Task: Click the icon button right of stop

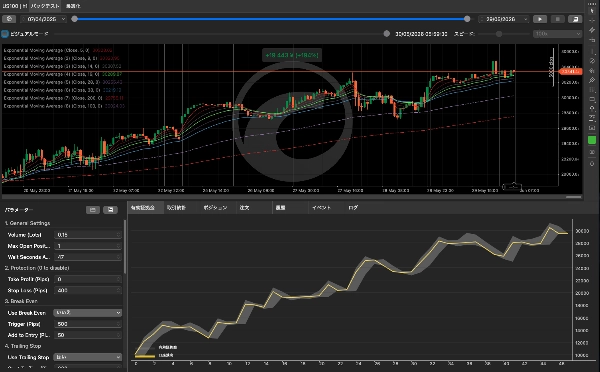Action: [575, 19]
